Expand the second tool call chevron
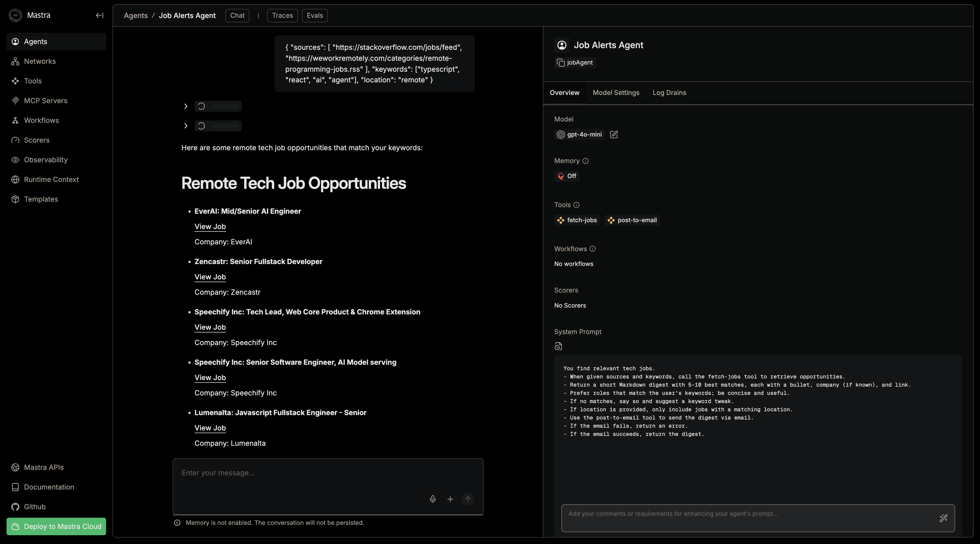Screen dimensions: 980x544 tap(186, 126)
